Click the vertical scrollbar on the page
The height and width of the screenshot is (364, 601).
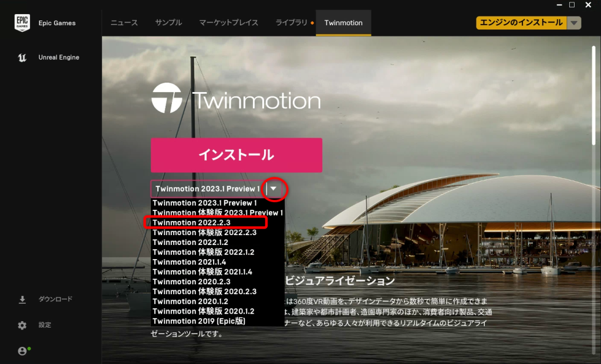click(x=594, y=96)
